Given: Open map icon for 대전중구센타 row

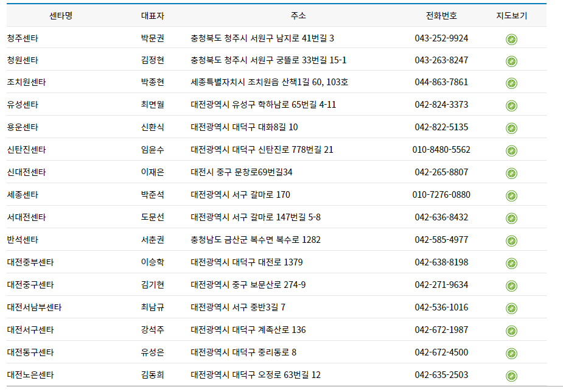Looking at the screenshot, I should click(x=511, y=286).
